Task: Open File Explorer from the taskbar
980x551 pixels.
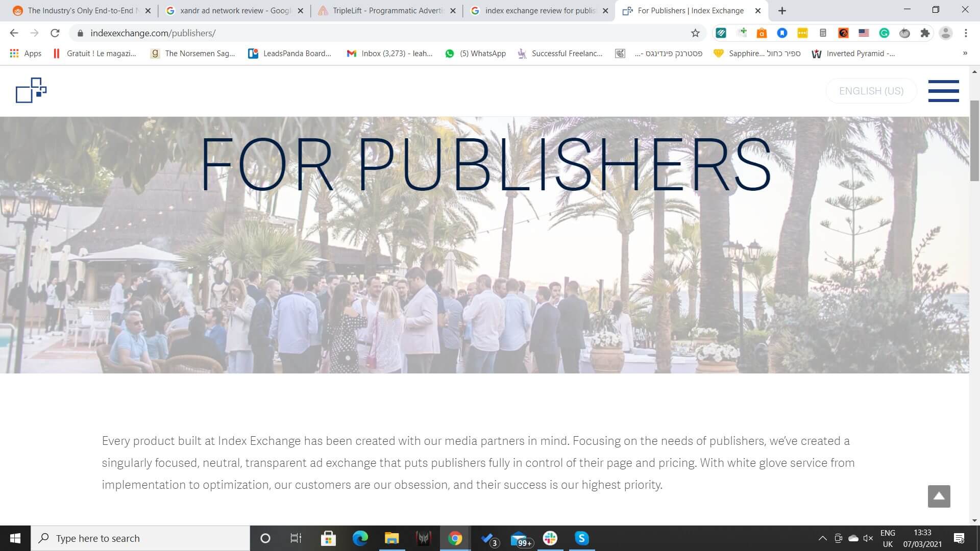Action: [391, 538]
